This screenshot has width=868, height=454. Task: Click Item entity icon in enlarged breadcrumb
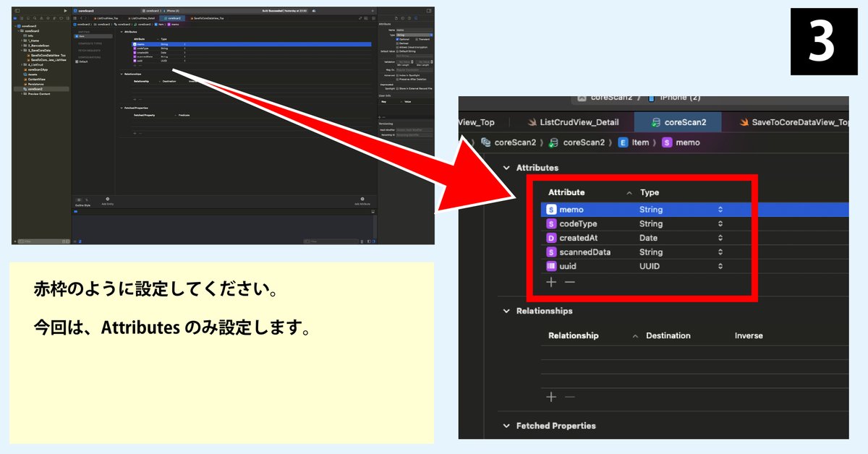pyautogui.click(x=623, y=142)
